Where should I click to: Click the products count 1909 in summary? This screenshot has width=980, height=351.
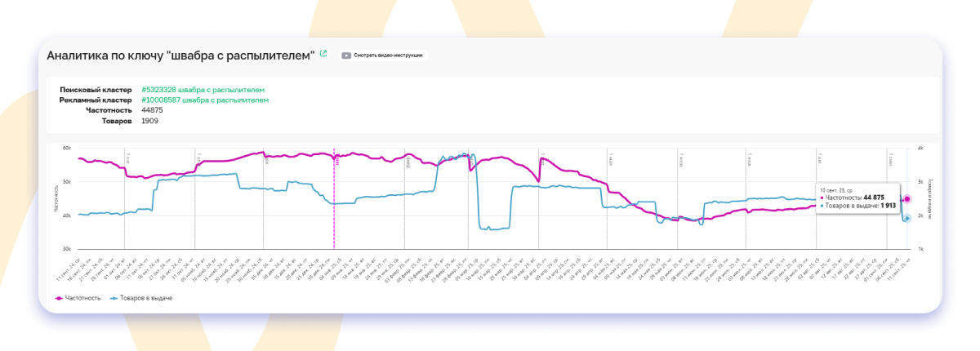click(150, 121)
